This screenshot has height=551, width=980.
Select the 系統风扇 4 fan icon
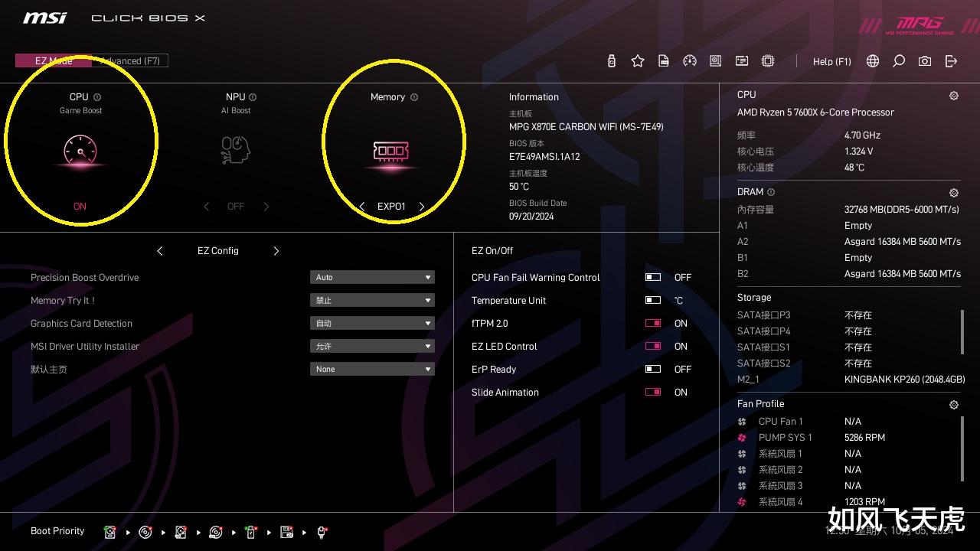[742, 502]
